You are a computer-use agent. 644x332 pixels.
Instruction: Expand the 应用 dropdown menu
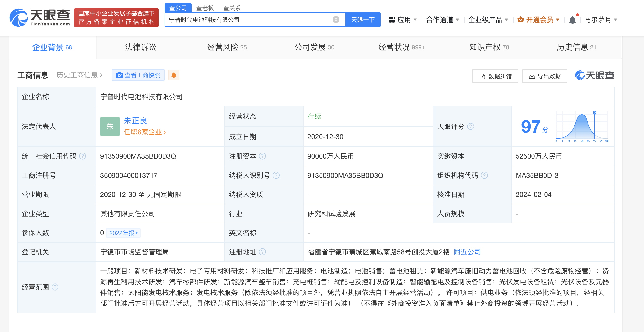pos(403,20)
